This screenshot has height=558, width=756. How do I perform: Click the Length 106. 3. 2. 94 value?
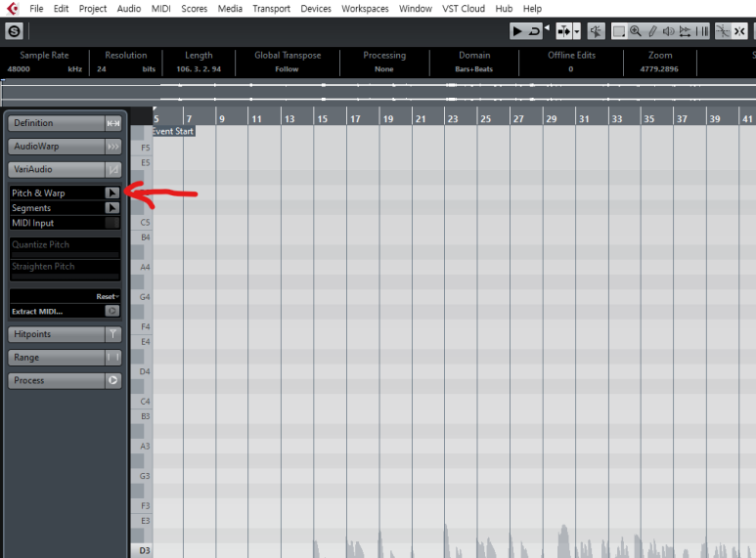[x=199, y=69]
